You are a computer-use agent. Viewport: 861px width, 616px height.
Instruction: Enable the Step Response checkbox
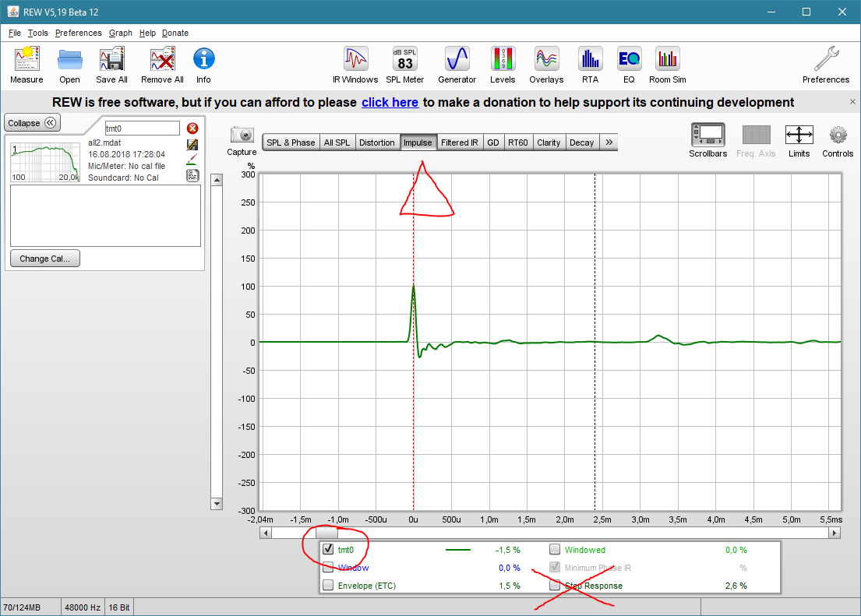pos(555,586)
